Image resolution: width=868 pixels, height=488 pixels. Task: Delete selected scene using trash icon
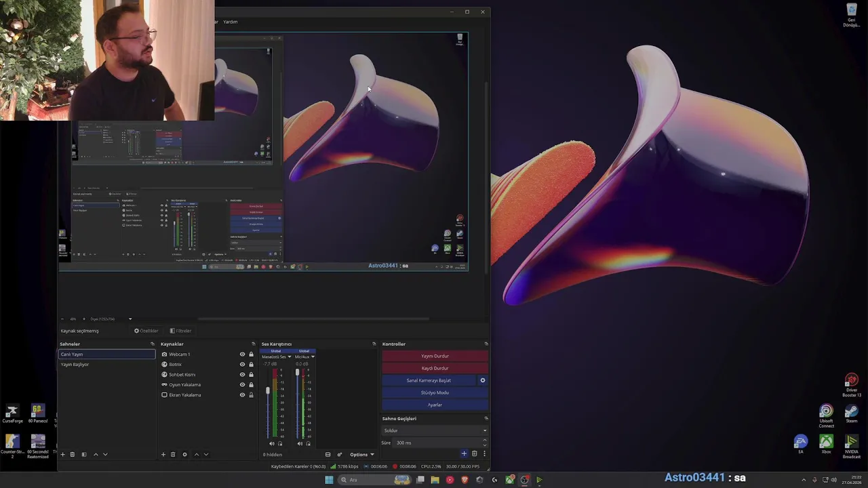[x=73, y=454]
